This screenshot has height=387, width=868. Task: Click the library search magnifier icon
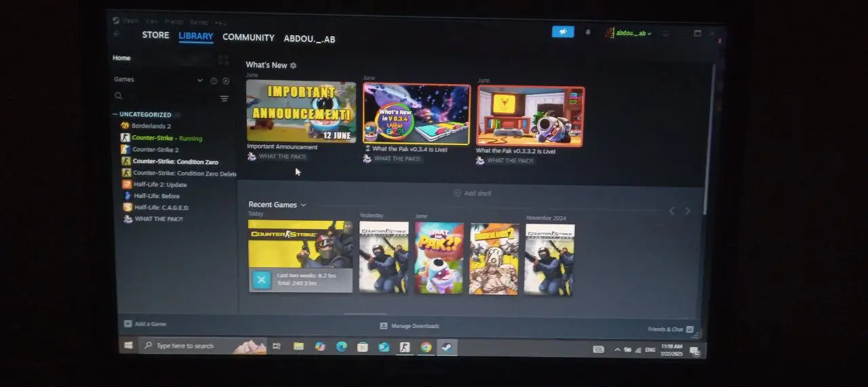click(x=119, y=96)
